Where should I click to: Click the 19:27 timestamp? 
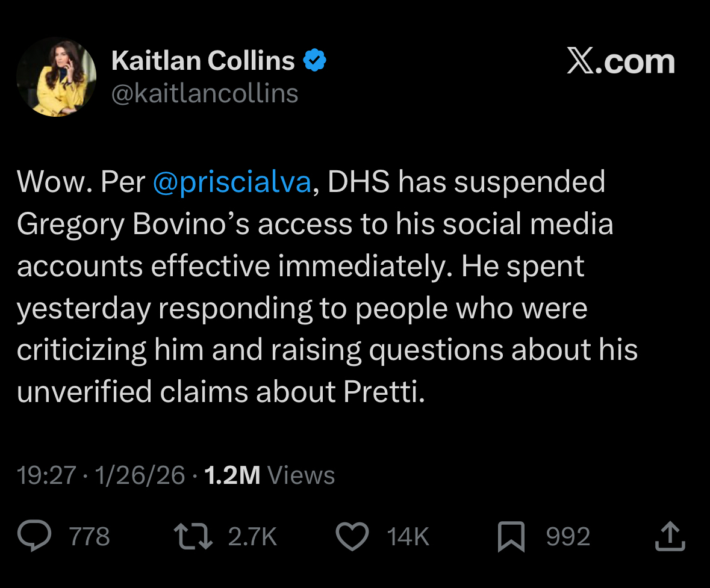(46, 475)
